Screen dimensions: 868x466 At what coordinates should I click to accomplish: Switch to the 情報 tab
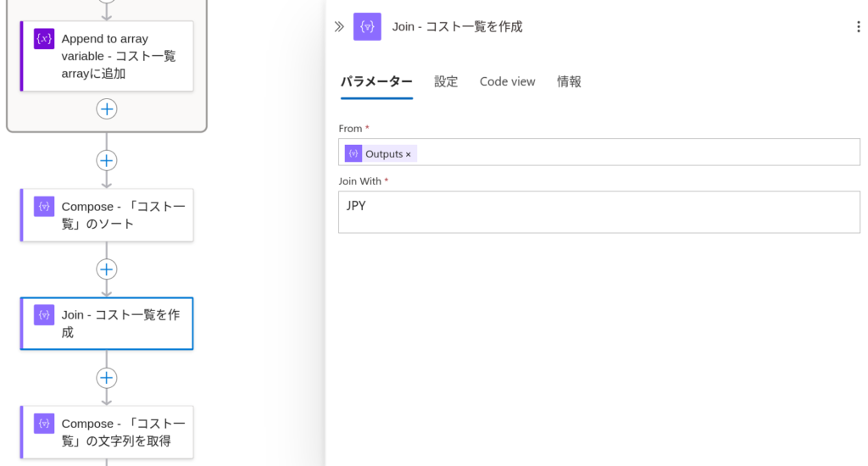(x=569, y=81)
